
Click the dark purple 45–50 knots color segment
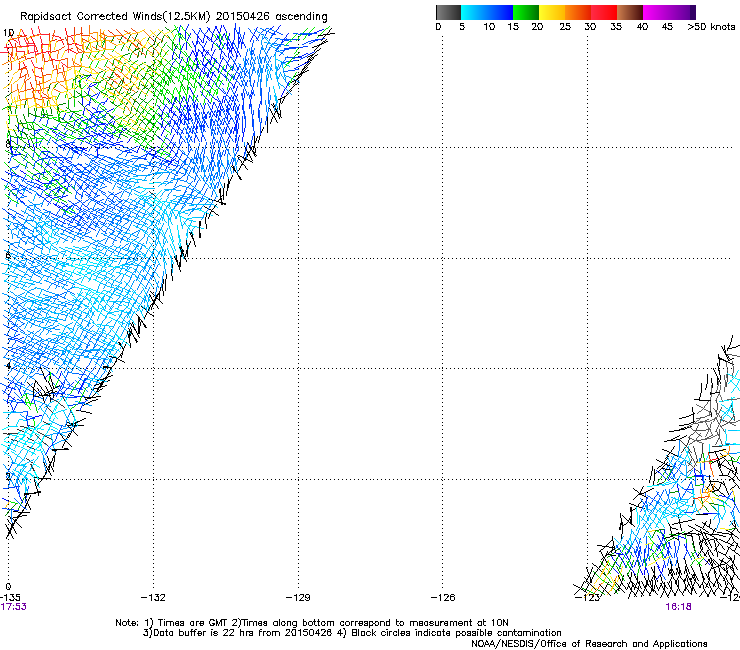682,12
